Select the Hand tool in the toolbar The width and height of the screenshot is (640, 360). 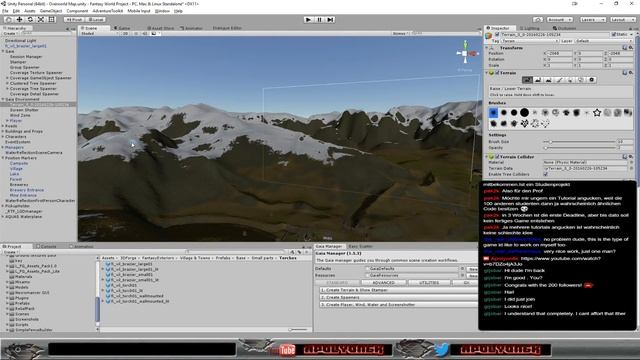click(9, 20)
